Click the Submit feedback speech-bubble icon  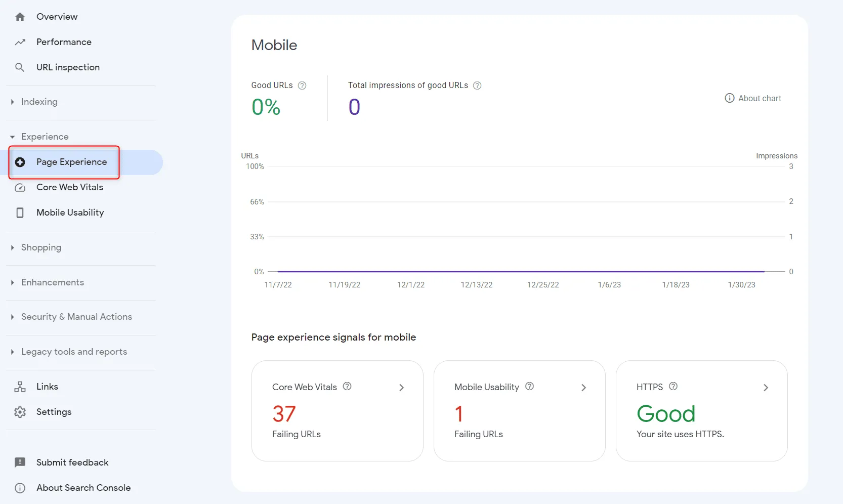pyautogui.click(x=20, y=463)
